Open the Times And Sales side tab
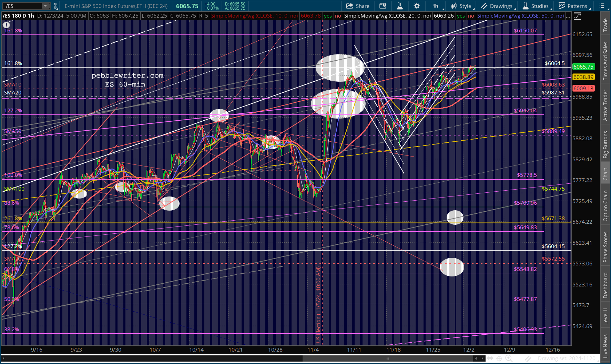 605,61
